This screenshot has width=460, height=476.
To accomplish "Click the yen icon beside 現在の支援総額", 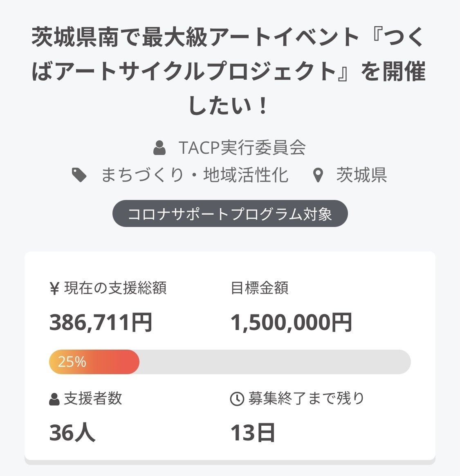I will (54, 288).
